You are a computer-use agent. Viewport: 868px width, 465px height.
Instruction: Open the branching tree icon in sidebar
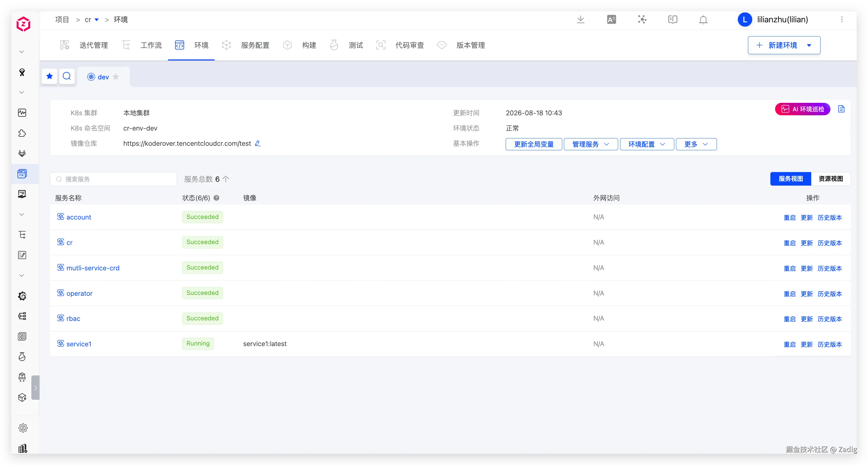tap(22, 235)
